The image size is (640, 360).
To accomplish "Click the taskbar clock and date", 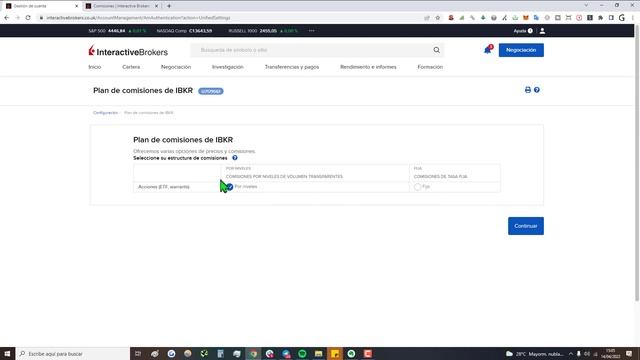I will 611,353.
